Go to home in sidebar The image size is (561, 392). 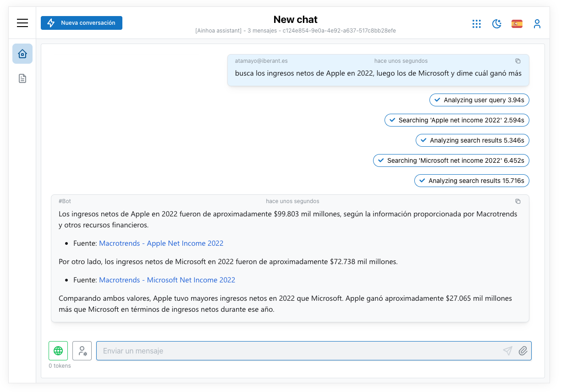(x=22, y=54)
